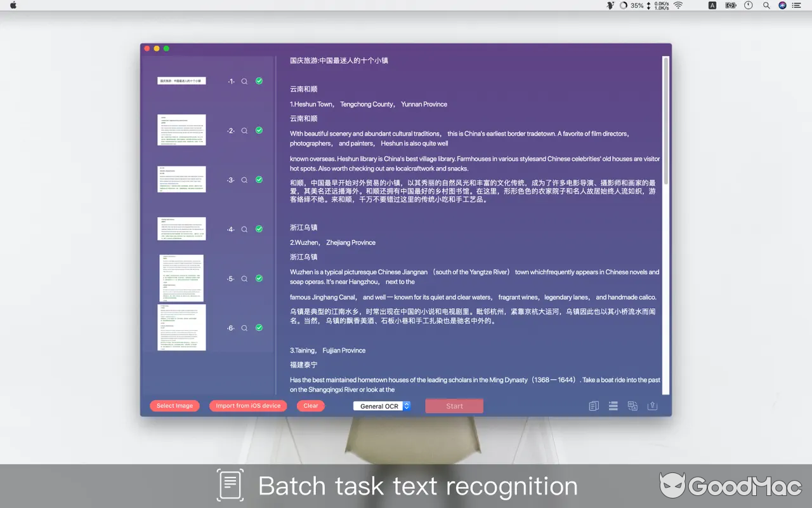812x508 pixels.
Task: Toggle the green checkmark on image 2
Action: click(259, 130)
